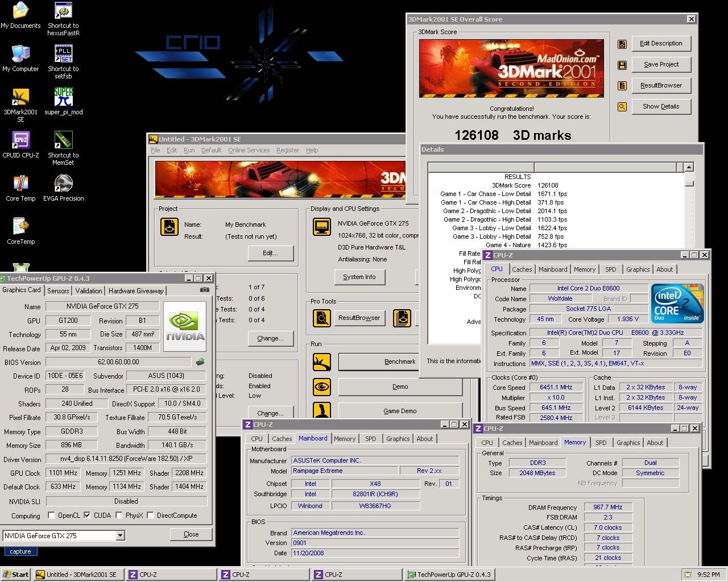Viewport: 728px width, 582px height.
Task: Click the Intel Core 2 Duo E8600 name field
Action: pos(589,288)
